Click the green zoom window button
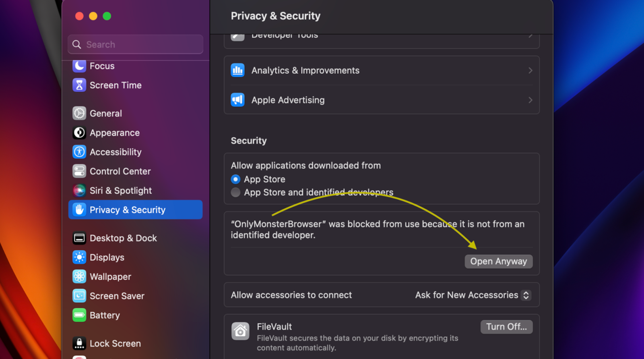The width and height of the screenshot is (644, 359). (x=107, y=16)
